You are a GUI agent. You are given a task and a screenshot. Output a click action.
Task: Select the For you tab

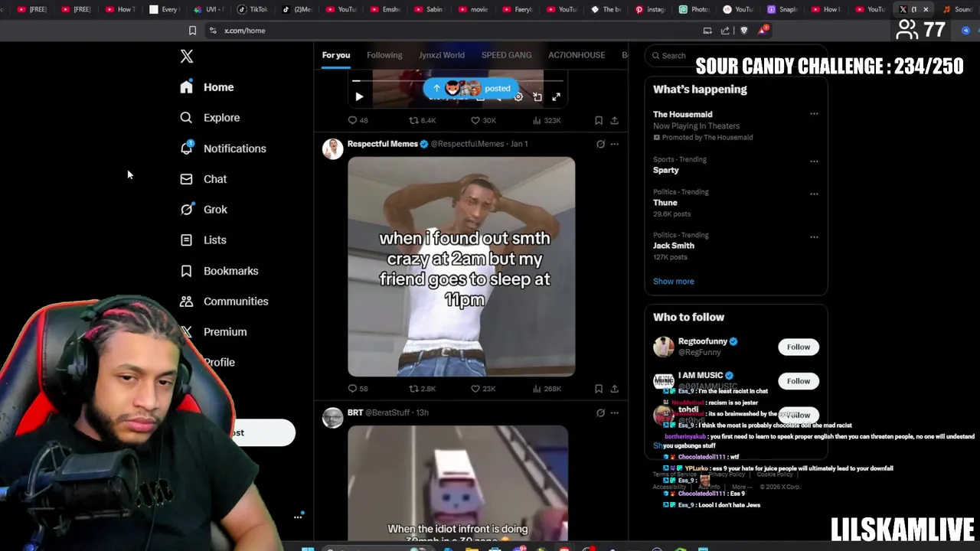(335, 55)
